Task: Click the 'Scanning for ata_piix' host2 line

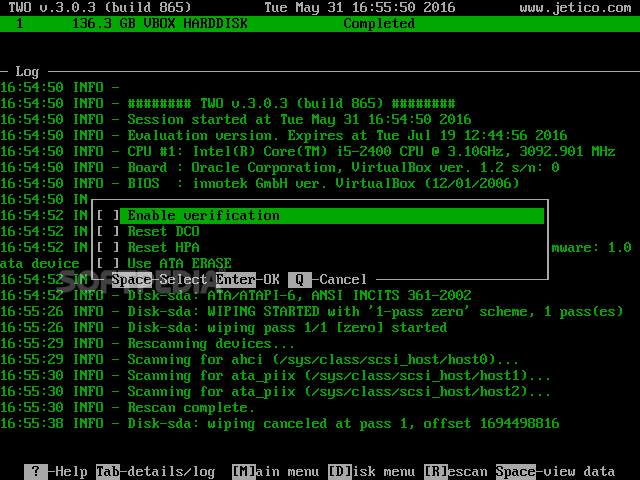Action: pos(276,391)
